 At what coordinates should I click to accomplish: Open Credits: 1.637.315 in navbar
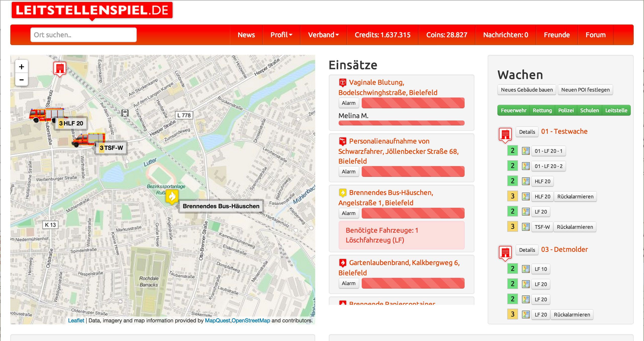click(x=382, y=35)
